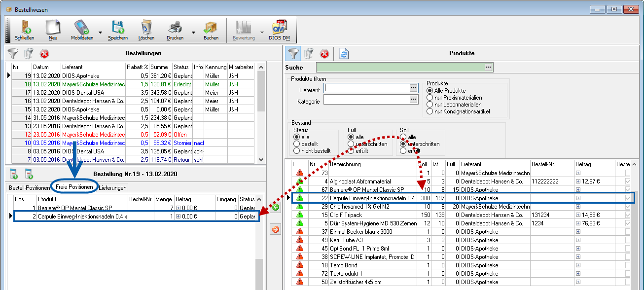
Task: Remove the position with the orange right arrow
Action: (x=275, y=229)
